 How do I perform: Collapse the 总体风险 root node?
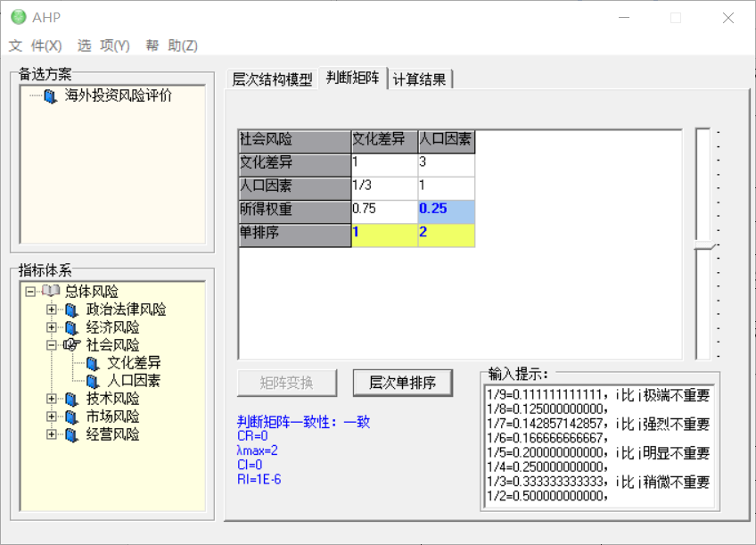[x=30, y=292]
